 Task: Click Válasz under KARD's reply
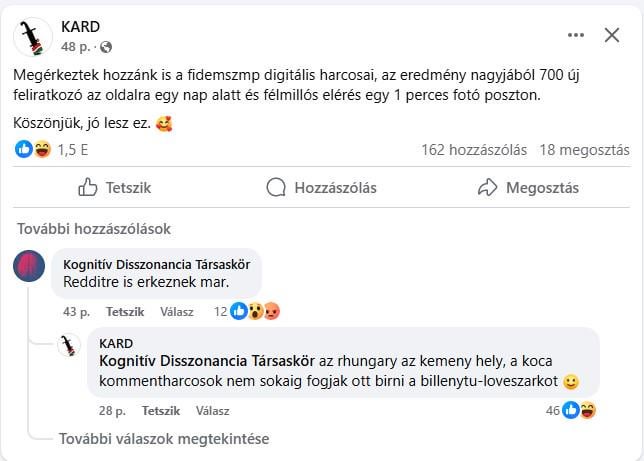tap(212, 411)
